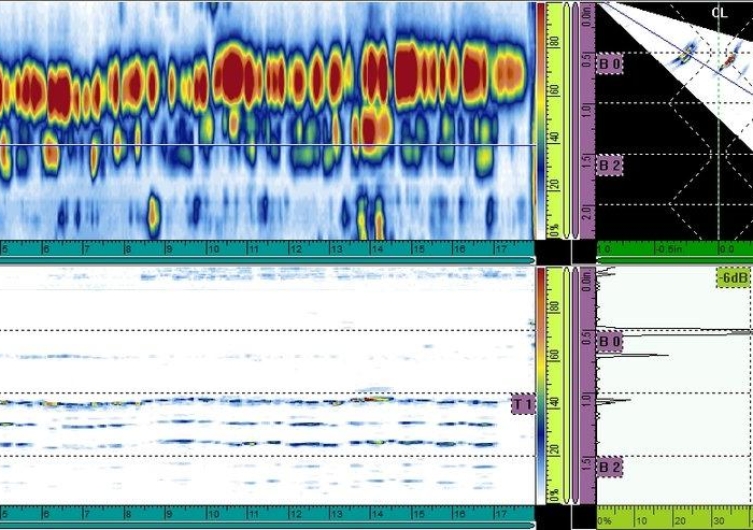Click position 14 on the top scan-axis ruler
Screen dimensions: 753x530
(376, 248)
